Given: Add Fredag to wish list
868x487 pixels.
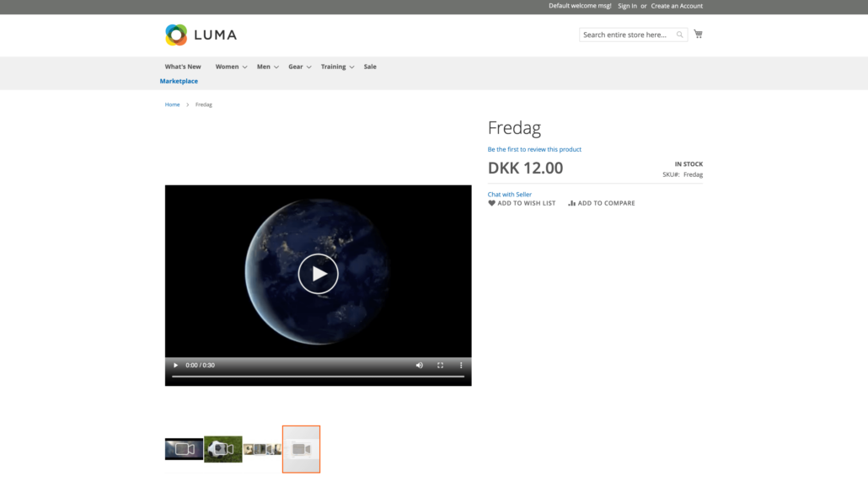Looking at the screenshot, I should click(x=522, y=203).
